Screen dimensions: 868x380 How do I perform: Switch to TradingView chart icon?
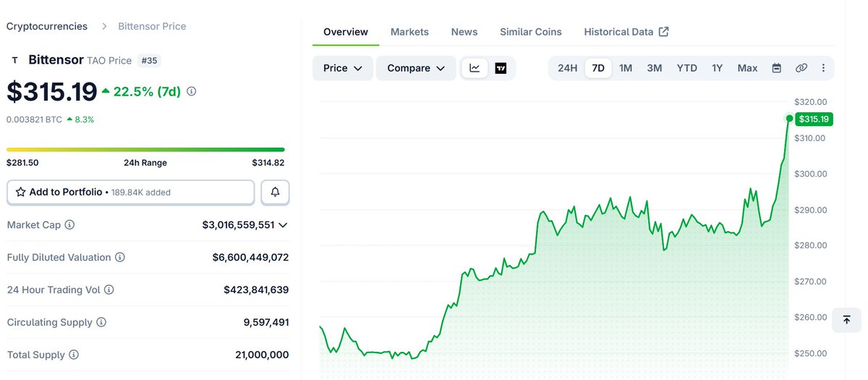coord(501,68)
